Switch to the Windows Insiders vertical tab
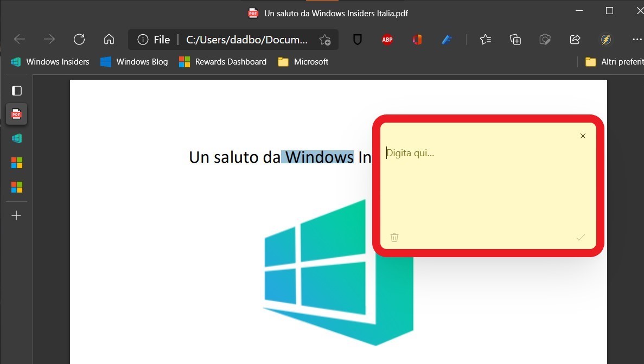The image size is (644, 364). (x=16, y=138)
